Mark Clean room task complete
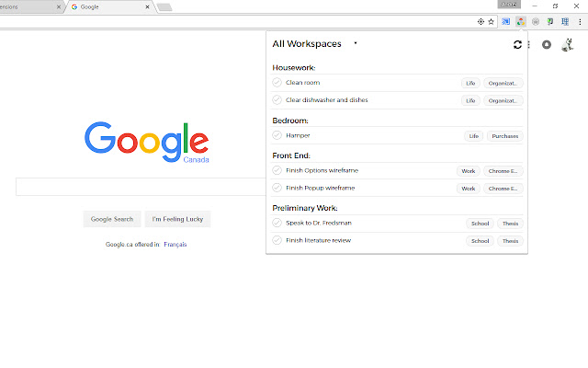 click(277, 82)
